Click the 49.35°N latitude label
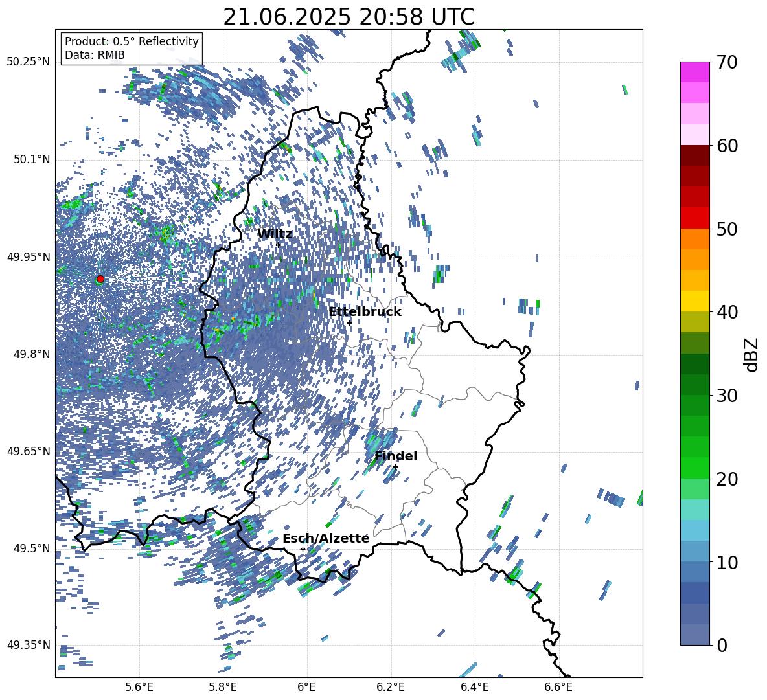Image resolution: width=767 pixels, height=700 pixels. pos(29,645)
